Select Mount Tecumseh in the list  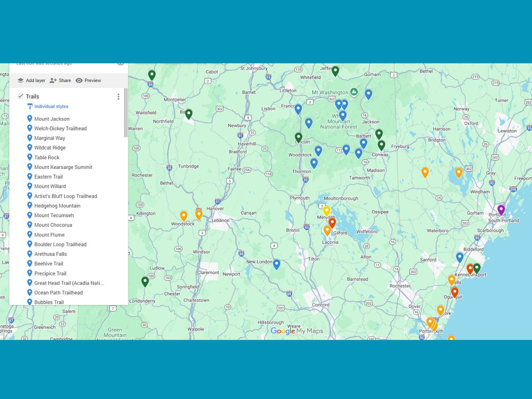[x=54, y=215]
